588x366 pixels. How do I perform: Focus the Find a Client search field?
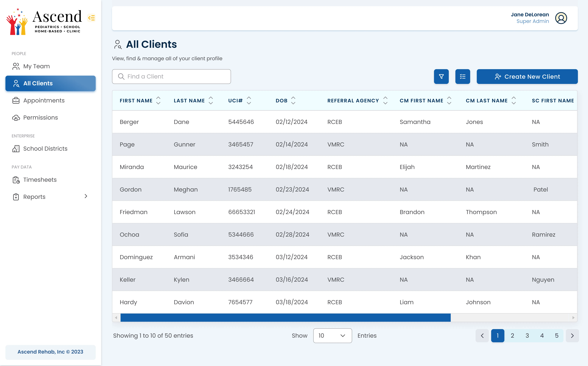coord(171,76)
